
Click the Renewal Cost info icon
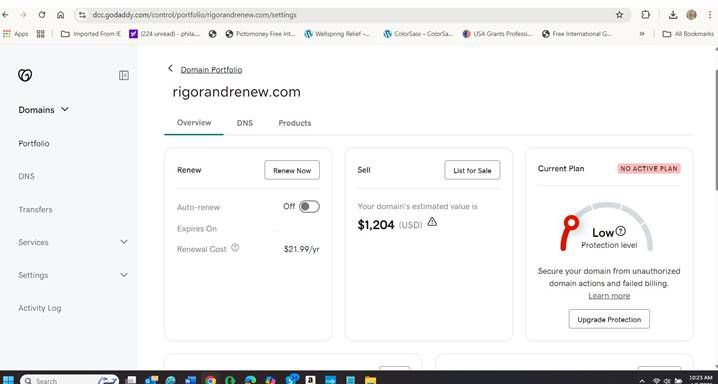(235, 248)
